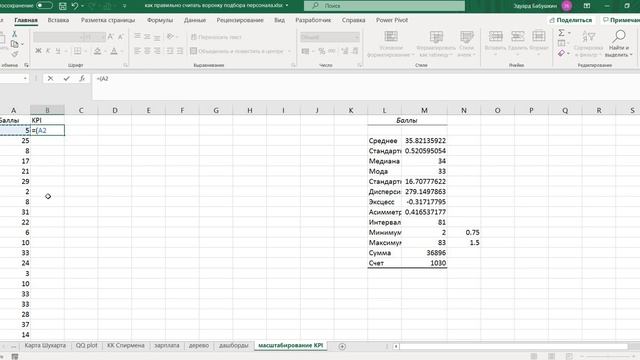The height and width of the screenshot is (360, 640).
Task: Click the Save icon in title bar
Action: (62, 6)
